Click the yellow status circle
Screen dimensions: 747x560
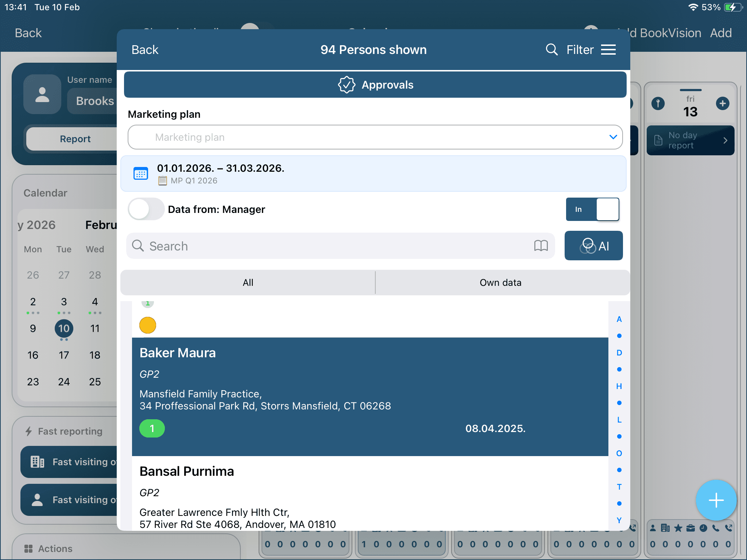148,325
